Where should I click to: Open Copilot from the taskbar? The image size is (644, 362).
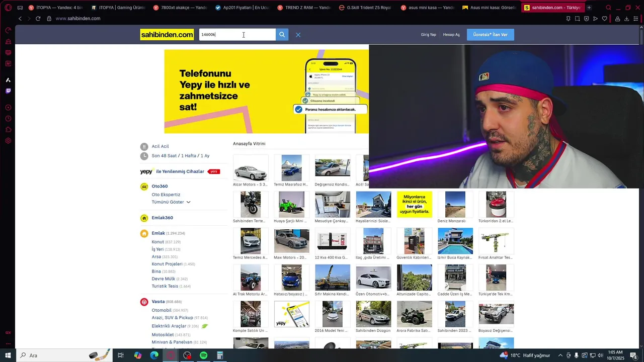[138, 355]
